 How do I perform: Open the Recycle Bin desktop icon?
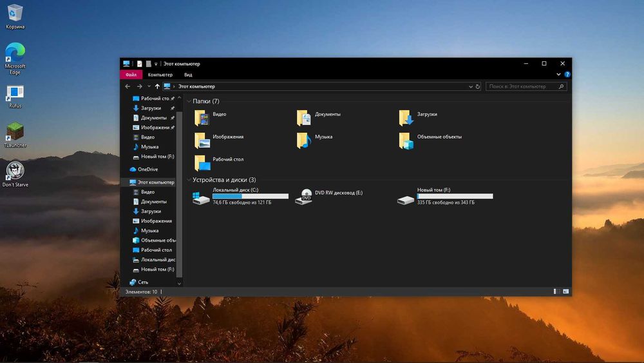pyautogui.click(x=15, y=17)
